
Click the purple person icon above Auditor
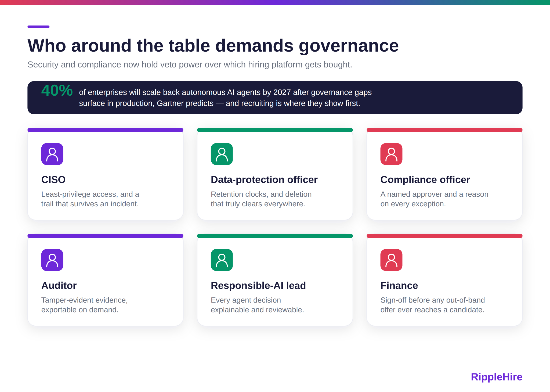tap(52, 260)
